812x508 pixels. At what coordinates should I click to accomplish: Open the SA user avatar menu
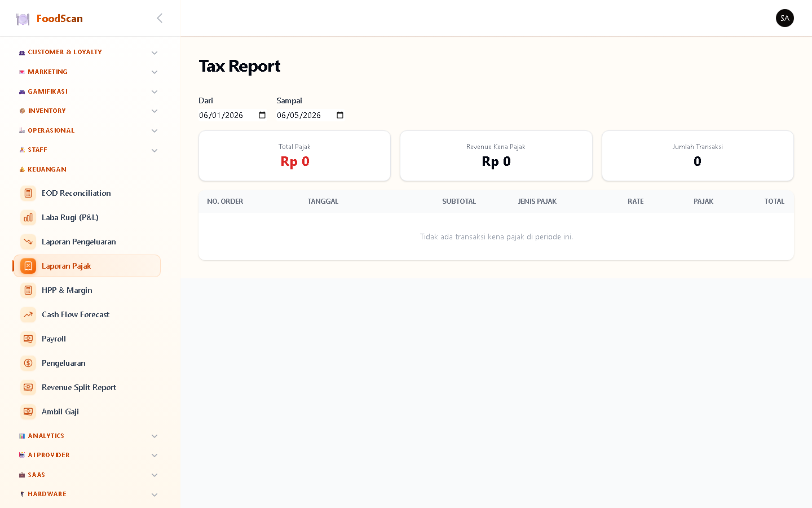784,18
